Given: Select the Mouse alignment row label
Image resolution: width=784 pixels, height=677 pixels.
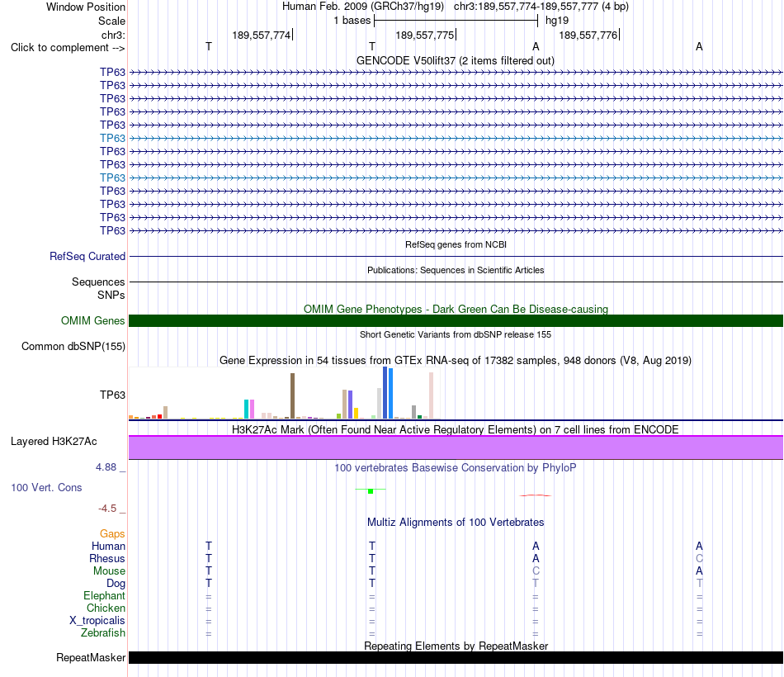Looking at the screenshot, I should 109,571.
